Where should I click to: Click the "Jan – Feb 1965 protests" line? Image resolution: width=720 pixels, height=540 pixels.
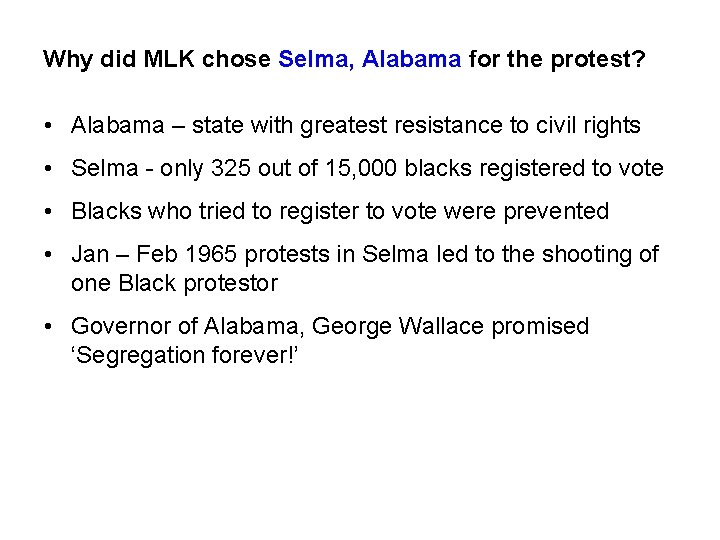(365, 254)
